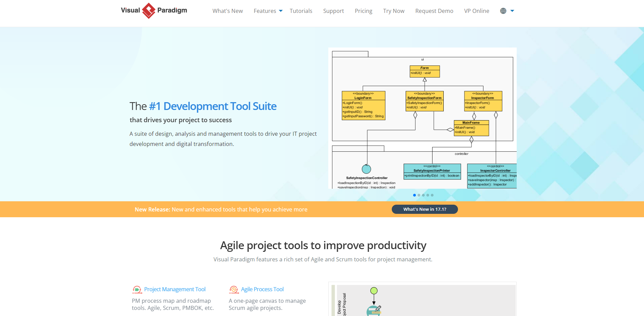The width and height of the screenshot is (644, 316).
Task: Click the Agile Process Tool icon
Action: [234, 290]
